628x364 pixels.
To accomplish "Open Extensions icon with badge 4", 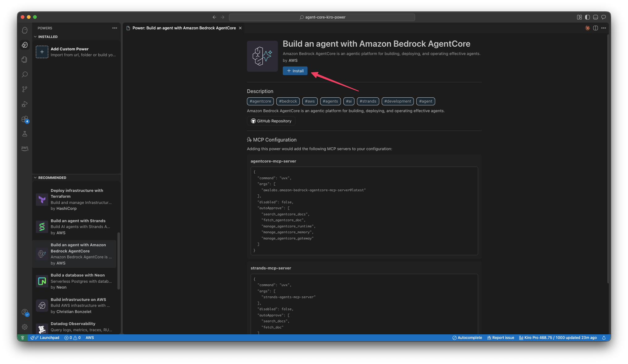I will (x=25, y=119).
